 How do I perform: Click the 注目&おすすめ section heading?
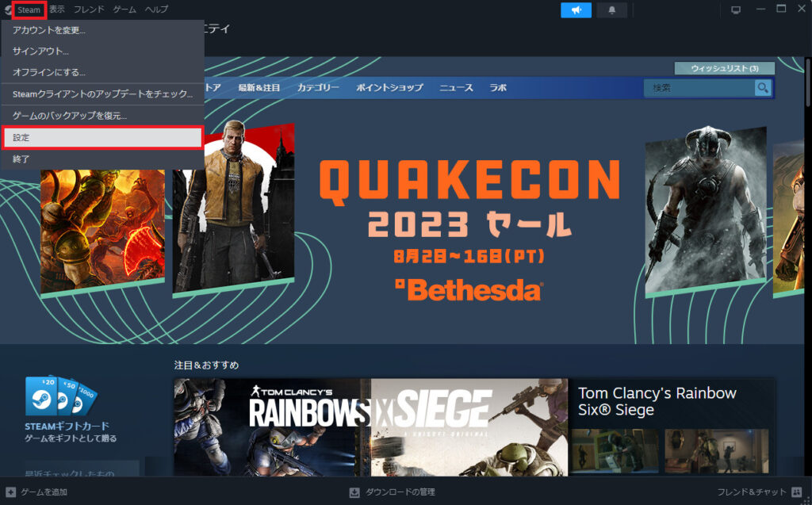[x=206, y=365]
